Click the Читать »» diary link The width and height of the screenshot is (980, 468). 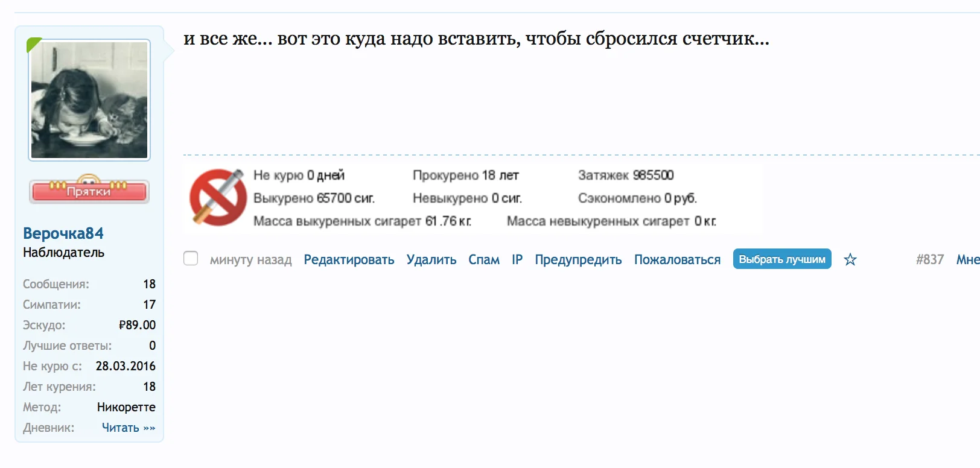click(x=129, y=428)
